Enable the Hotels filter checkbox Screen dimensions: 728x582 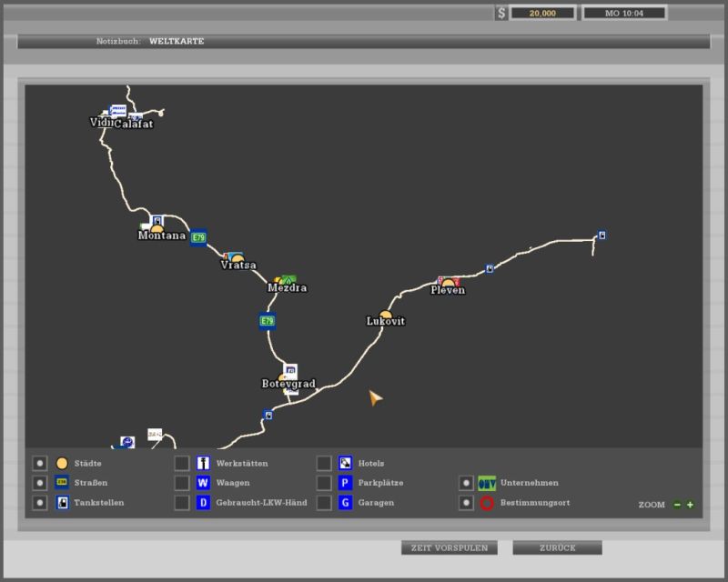(x=324, y=463)
